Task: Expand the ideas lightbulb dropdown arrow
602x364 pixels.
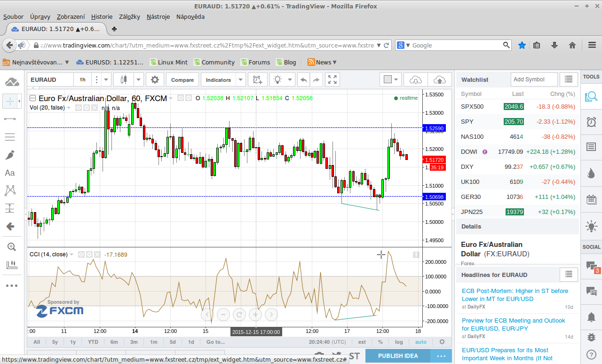Action: pyautogui.click(x=290, y=79)
